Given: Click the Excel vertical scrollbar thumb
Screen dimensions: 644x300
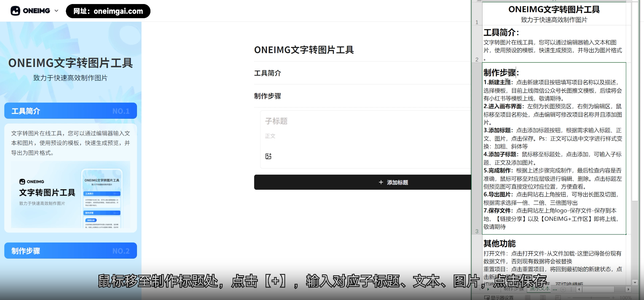Looking at the screenshot, I should click(635, 101).
